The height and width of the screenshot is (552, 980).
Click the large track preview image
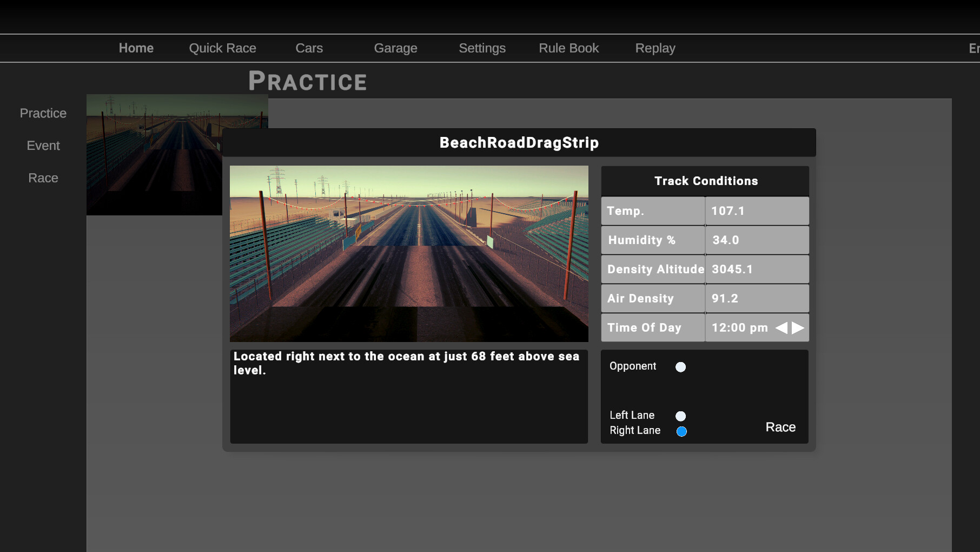(x=409, y=253)
